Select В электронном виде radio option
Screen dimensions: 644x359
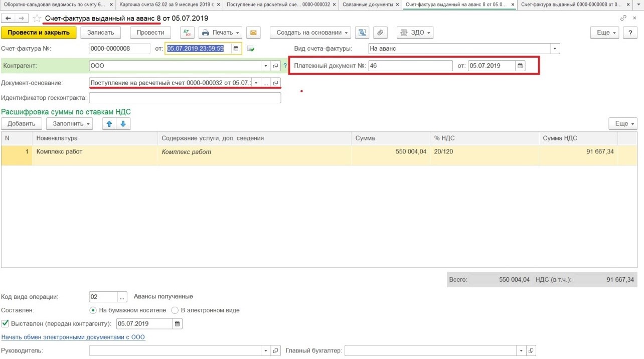175,310
